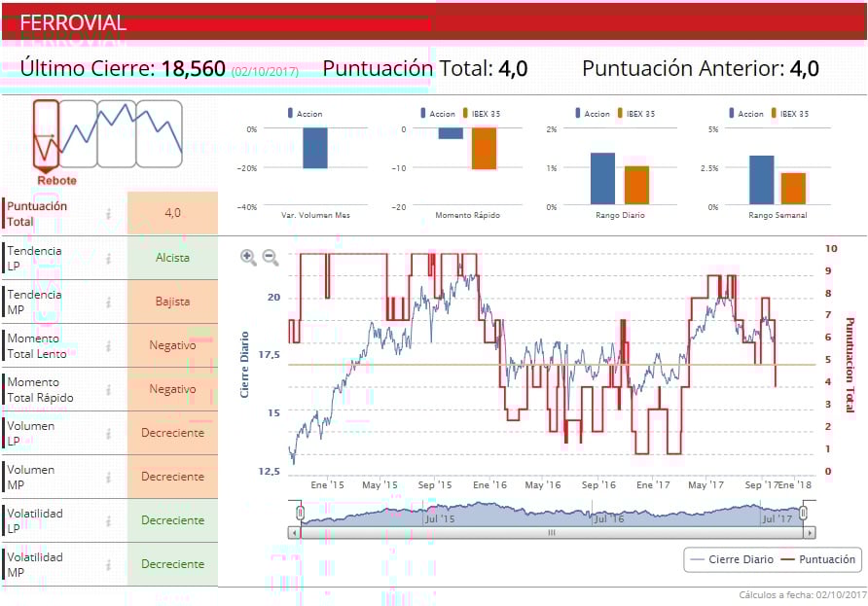Open info icon beside Momento Total Rápido
This screenshot has width=868, height=606.
coord(109,390)
